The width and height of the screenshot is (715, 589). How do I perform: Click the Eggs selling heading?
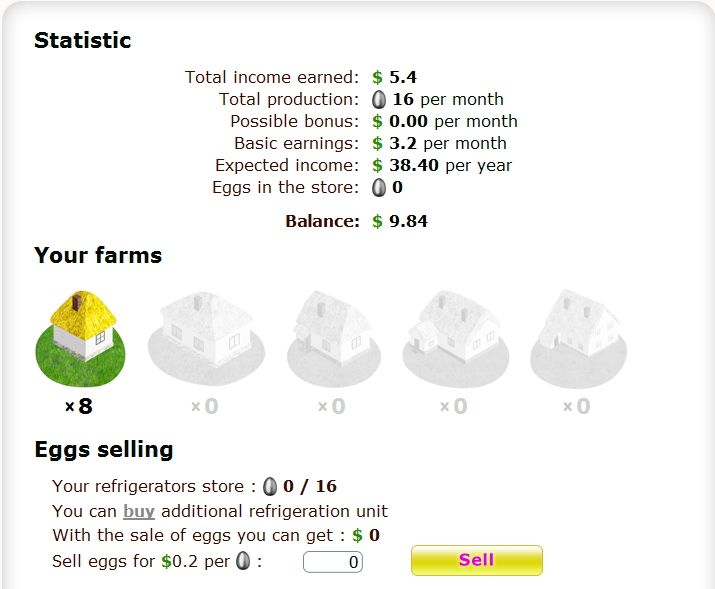(104, 450)
